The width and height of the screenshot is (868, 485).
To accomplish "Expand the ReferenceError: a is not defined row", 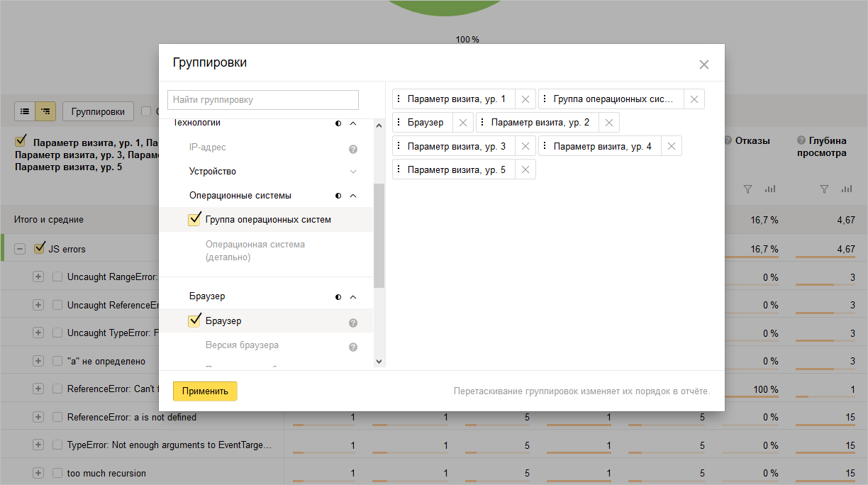I will click(x=38, y=417).
